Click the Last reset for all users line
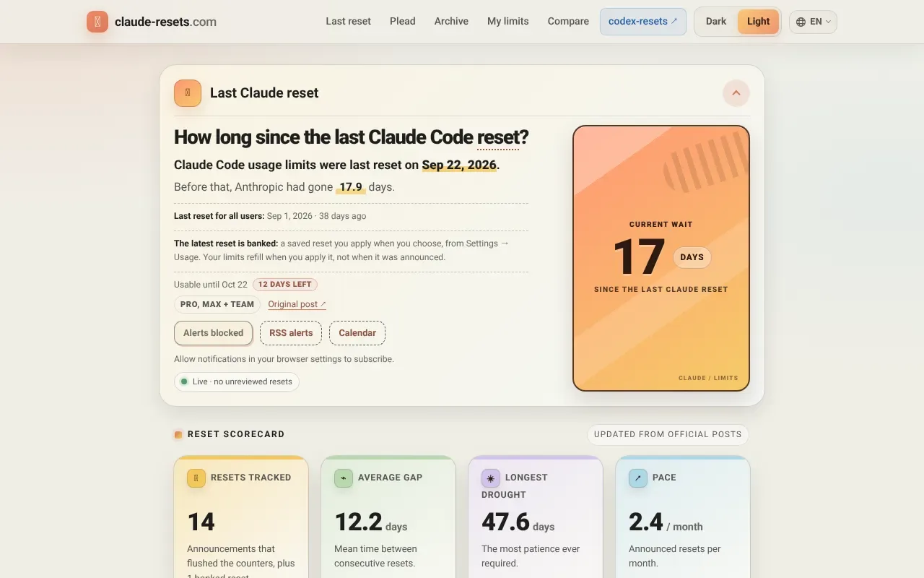Image resolution: width=924 pixels, height=578 pixels. [270, 216]
